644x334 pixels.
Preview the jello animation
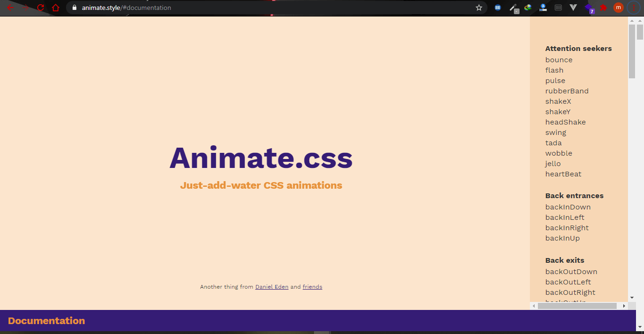click(x=553, y=164)
